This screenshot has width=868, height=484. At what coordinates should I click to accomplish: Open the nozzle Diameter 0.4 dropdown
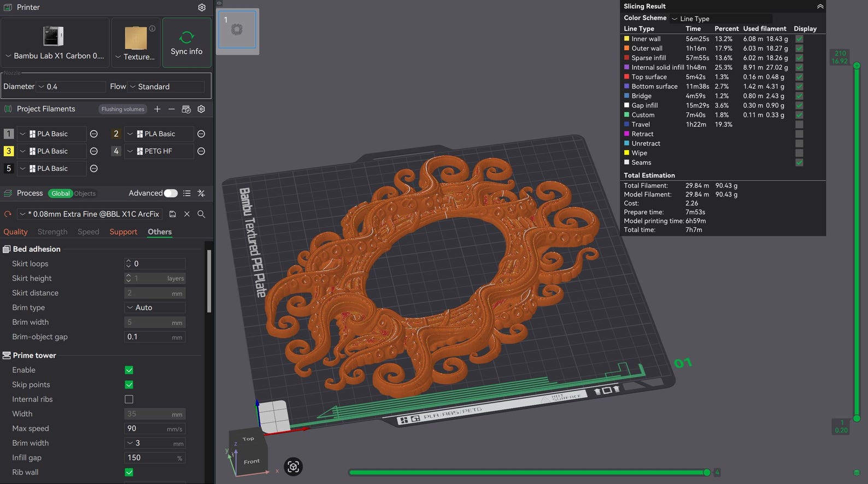(x=71, y=86)
